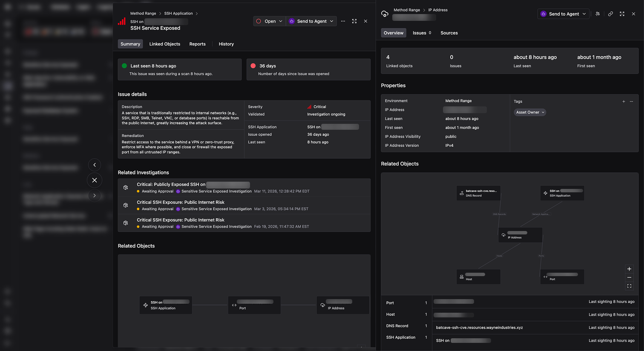Image resolution: width=644 pixels, height=351 pixels.
Task: Expand the SSH Service Exposed issue to fullscreen
Action: tap(354, 21)
